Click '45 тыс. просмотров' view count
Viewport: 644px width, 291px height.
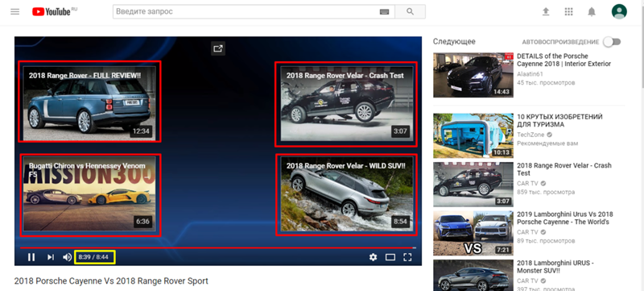click(546, 82)
